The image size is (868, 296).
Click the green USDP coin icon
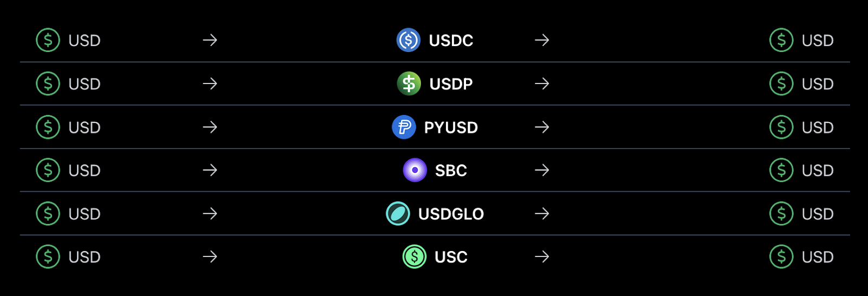pyautogui.click(x=409, y=83)
